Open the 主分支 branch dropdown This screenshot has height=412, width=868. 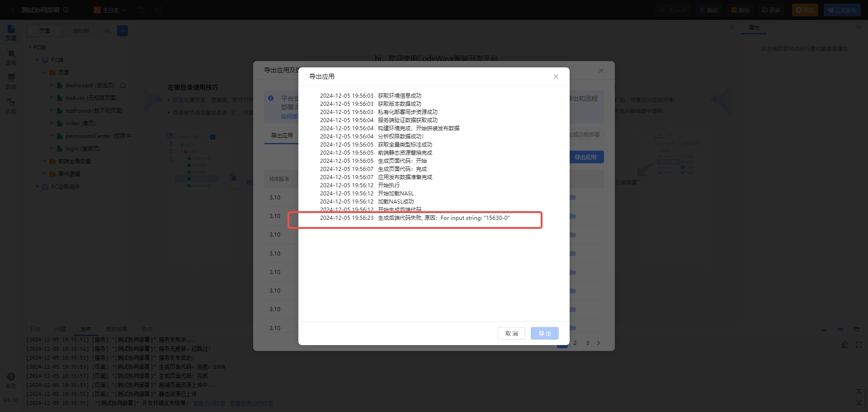click(x=110, y=10)
